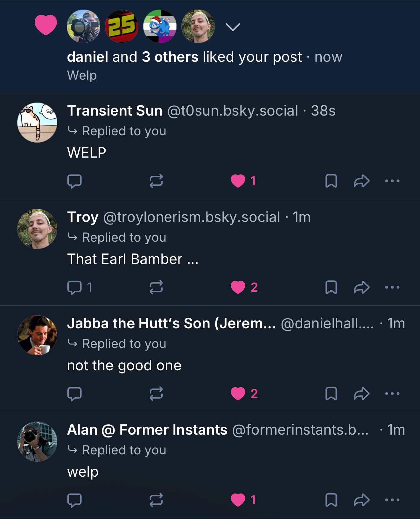The height and width of the screenshot is (519, 420).
Task: Unlike Transient Sun's WELP reply
Action: [x=238, y=181]
